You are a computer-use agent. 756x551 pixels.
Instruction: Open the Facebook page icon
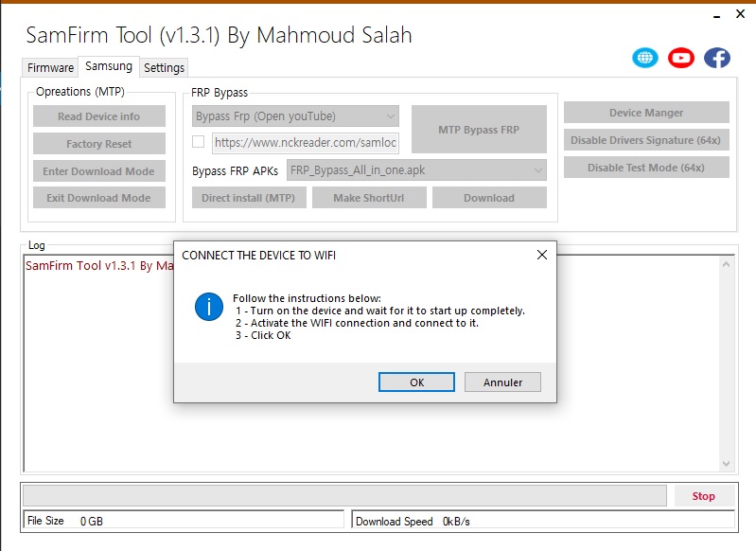point(717,58)
